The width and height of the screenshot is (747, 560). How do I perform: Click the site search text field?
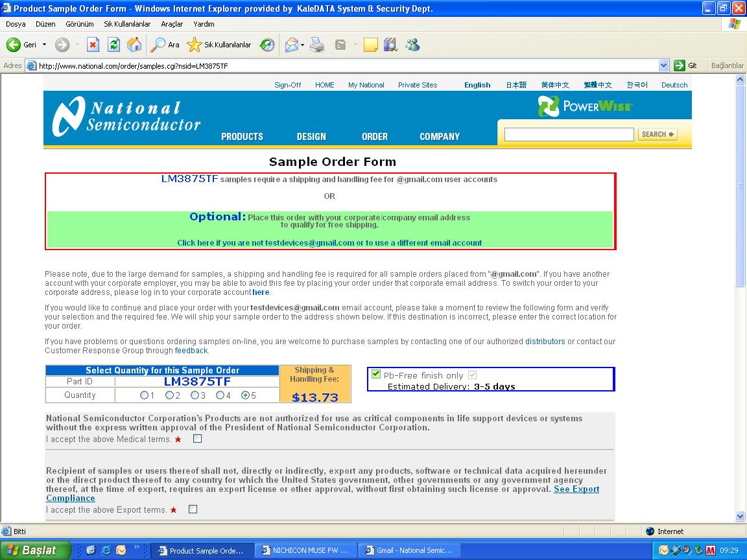tap(569, 134)
